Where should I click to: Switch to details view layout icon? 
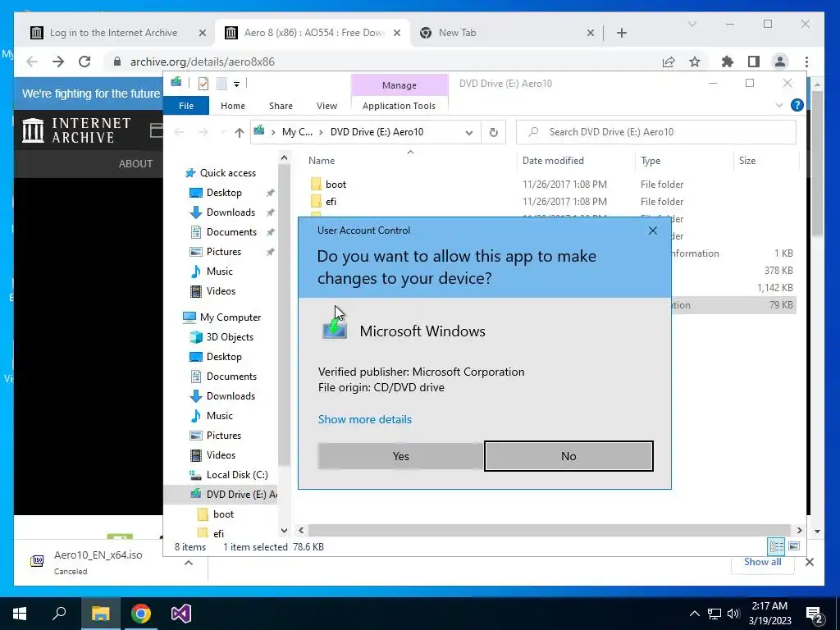776,546
